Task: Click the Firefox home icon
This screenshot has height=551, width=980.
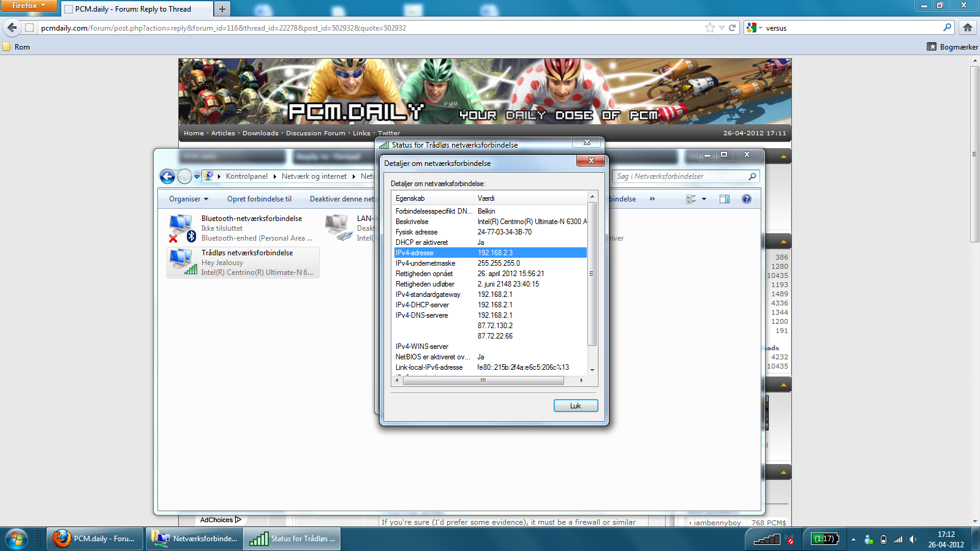Action: 968,28
